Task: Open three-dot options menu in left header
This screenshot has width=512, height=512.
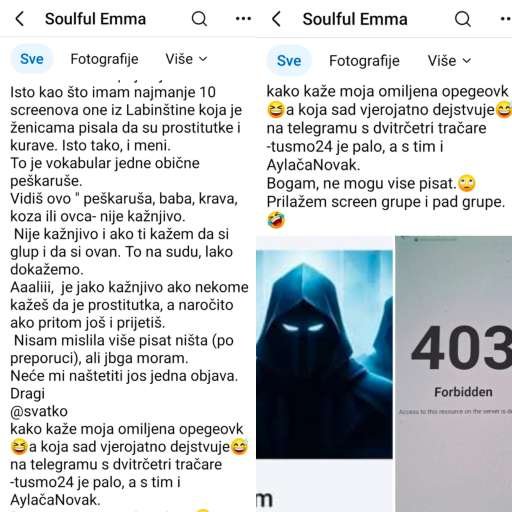Action: pyautogui.click(x=243, y=19)
